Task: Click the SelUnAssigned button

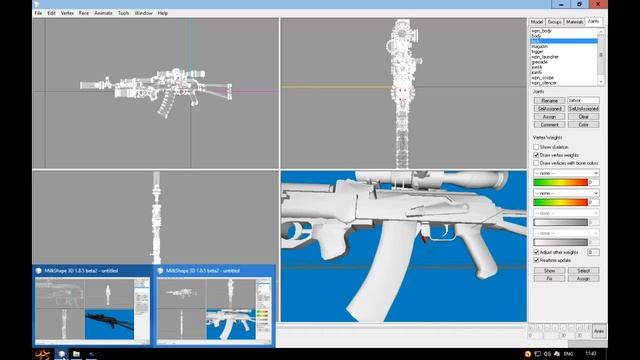Action: (583, 109)
